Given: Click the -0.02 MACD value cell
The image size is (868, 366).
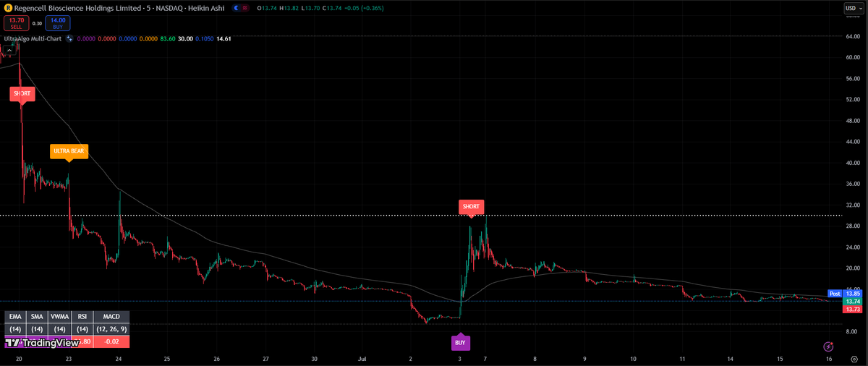Looking at the screenshot, I should [x=111, y=341].
